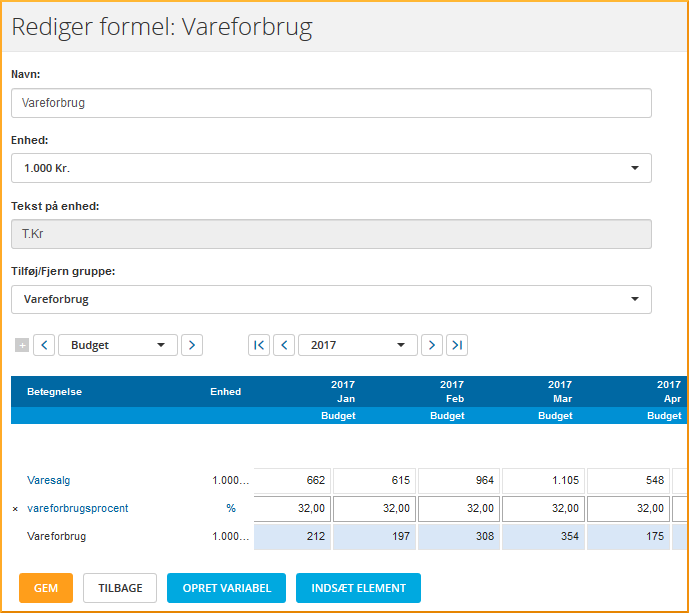Select Varesalg January cell with 662
The height and width of the screenshot is (613, 689).
pos(292,481)
